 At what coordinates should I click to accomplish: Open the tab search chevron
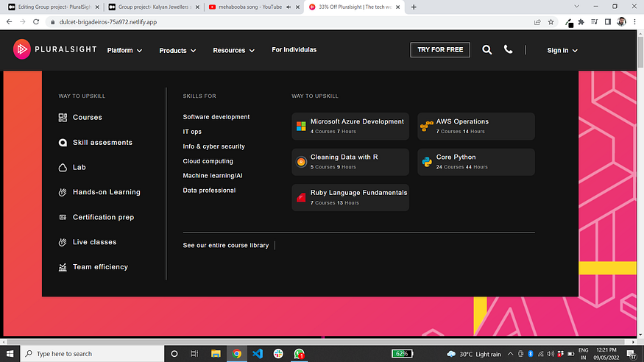(576, 7)
